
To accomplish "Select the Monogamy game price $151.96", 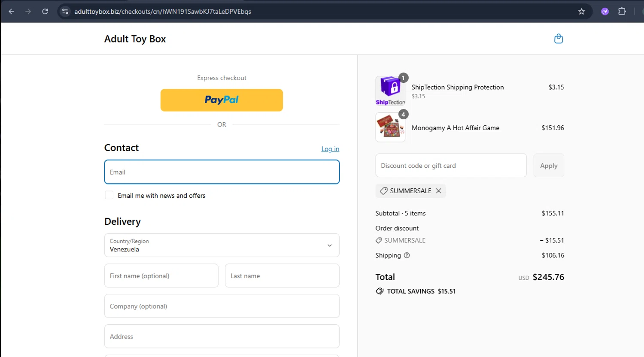I will tap(553, 128).
